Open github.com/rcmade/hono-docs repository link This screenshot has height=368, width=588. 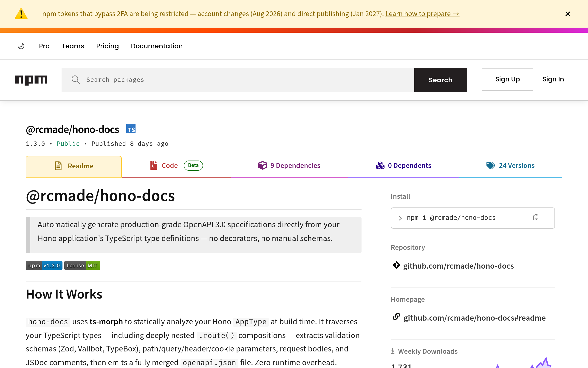458,266
